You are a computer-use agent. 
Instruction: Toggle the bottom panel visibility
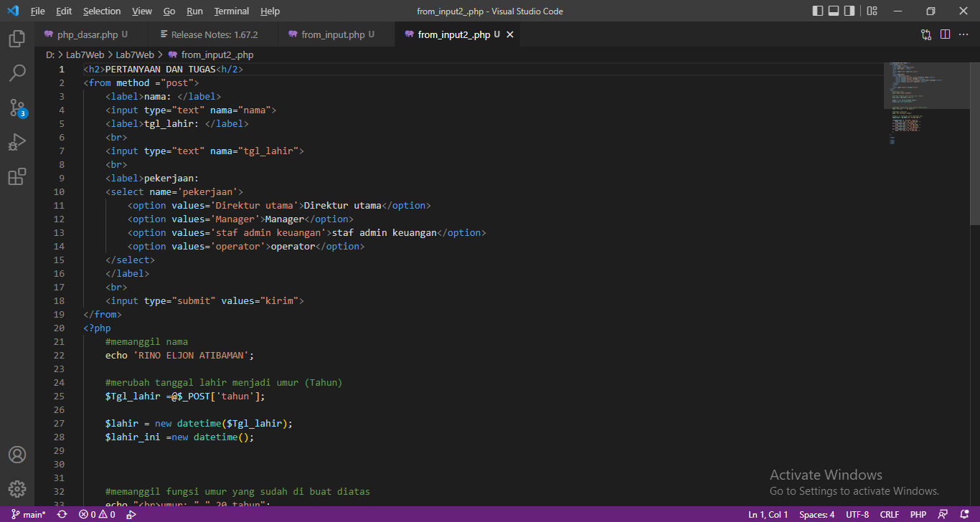pyautogui.click(x=834, y=11)
